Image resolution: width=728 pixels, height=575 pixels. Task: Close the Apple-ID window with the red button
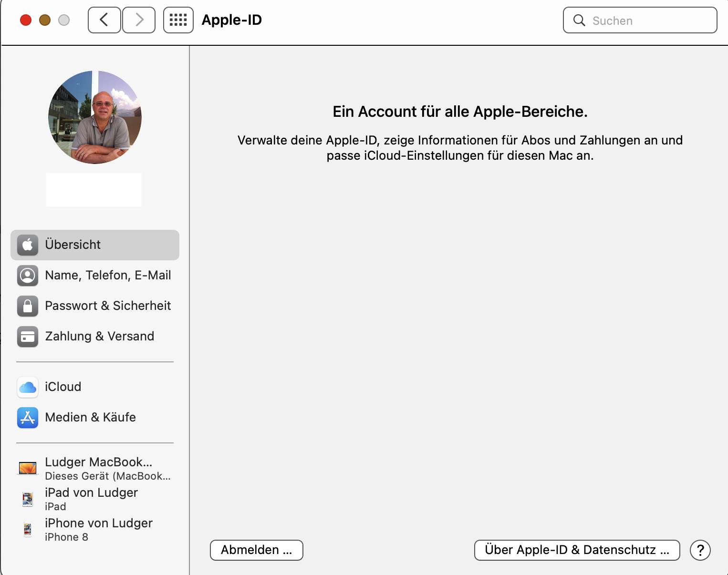26,20
